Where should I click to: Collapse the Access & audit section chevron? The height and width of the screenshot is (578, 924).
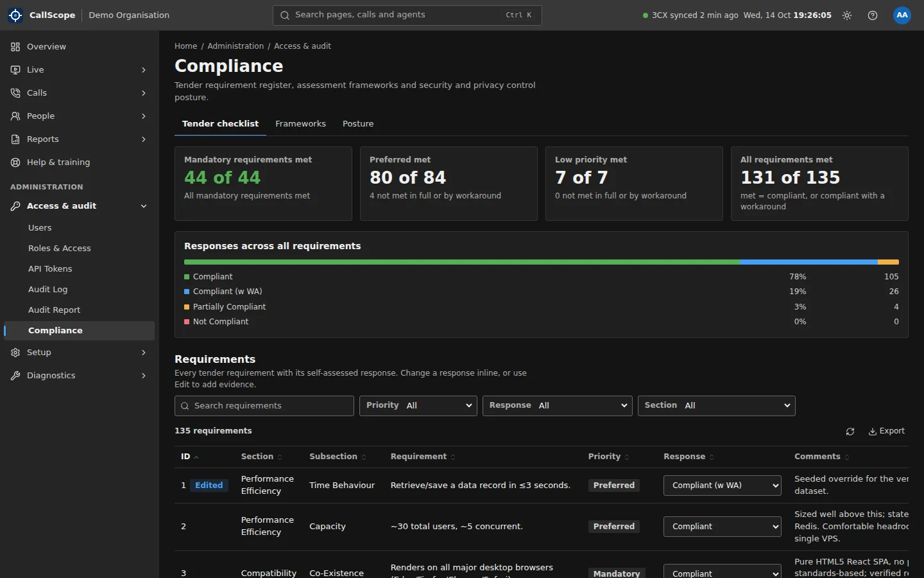pyautogui.click(x=144, y=206)
